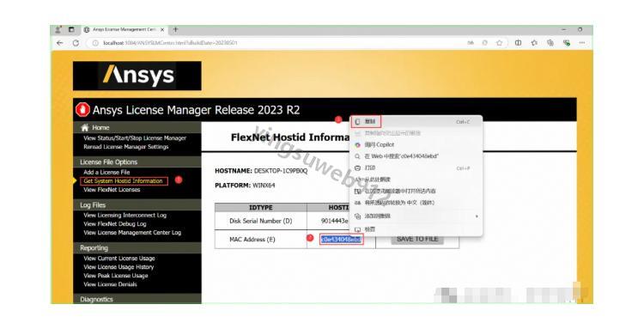Click the copy icon in the context menu

pos(357,122)
